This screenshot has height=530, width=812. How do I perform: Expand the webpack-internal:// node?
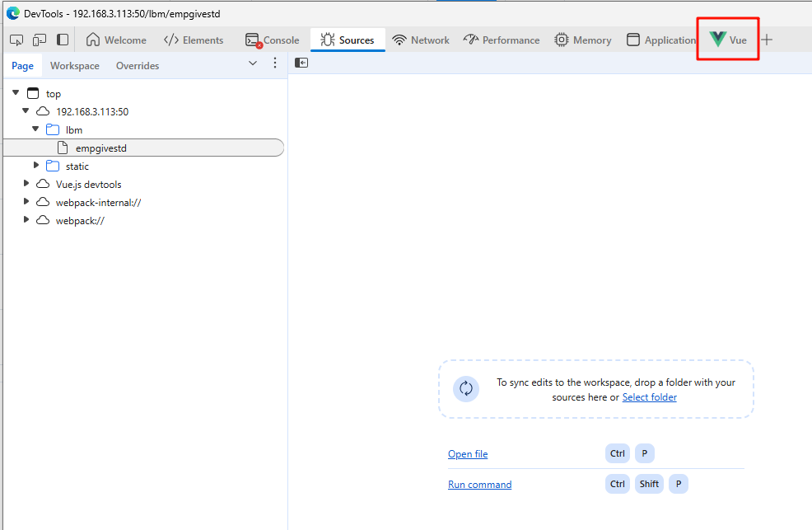26,202
